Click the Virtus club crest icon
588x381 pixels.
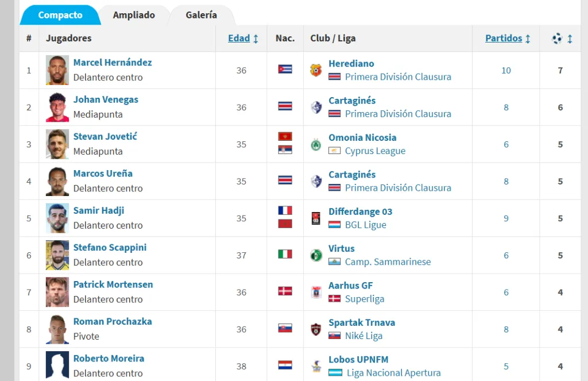click(x=316, y=255)
